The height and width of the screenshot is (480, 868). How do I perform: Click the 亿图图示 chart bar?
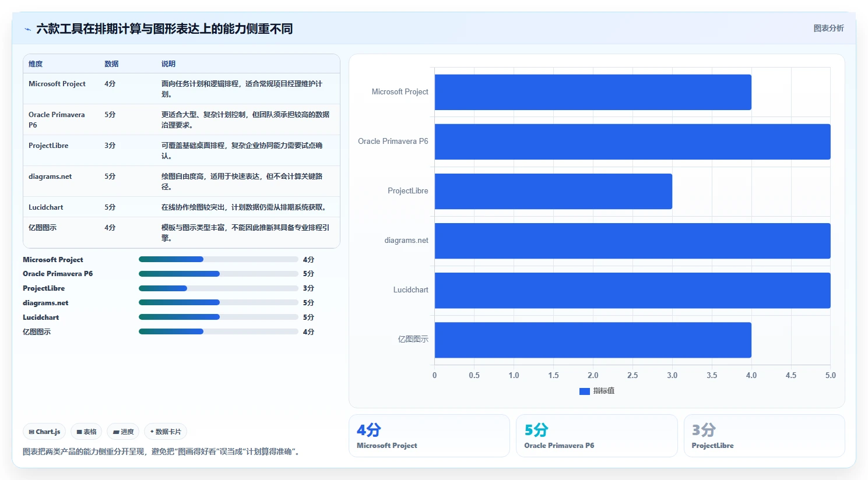click(593, 340)
